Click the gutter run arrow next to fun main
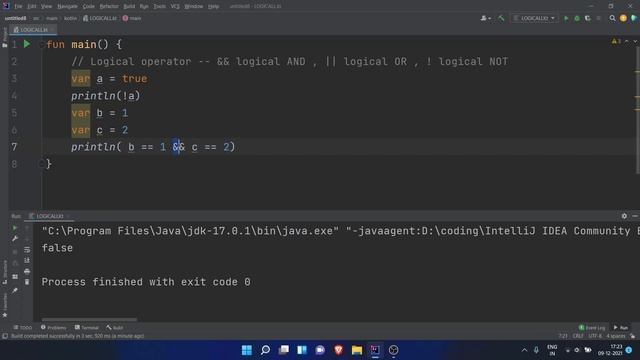Screen dimensions: 640x360 coord(27,44)
